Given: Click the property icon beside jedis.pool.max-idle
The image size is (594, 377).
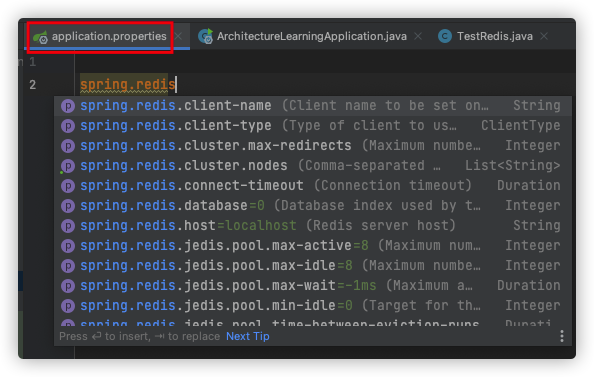Looking at the screenshot, I should 68,266.
